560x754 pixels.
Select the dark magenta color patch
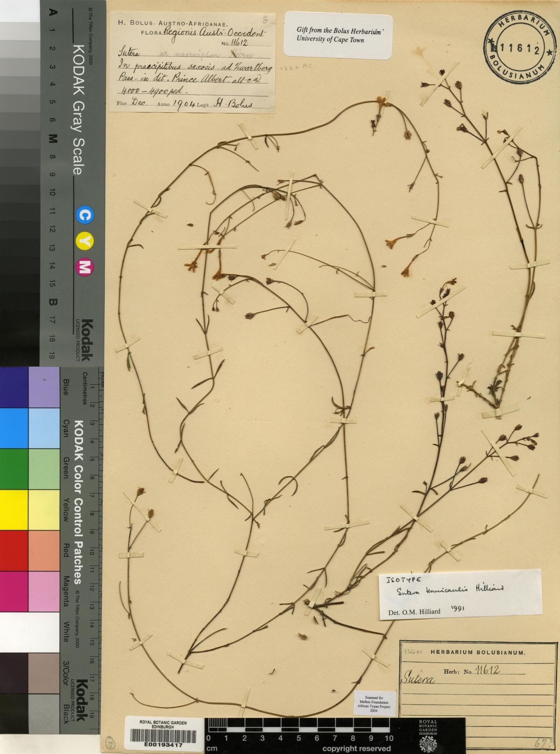tap(14, 592)
